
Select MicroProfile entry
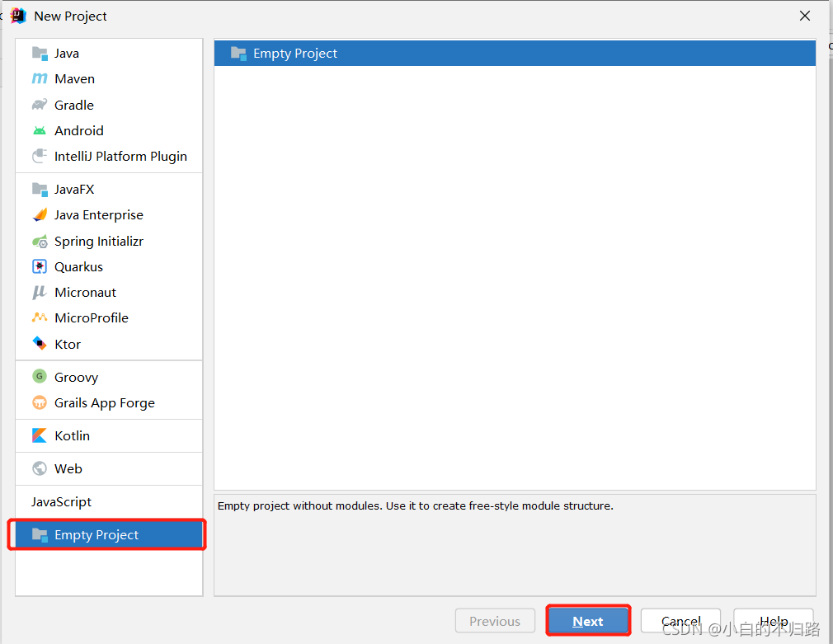[109, 317]
